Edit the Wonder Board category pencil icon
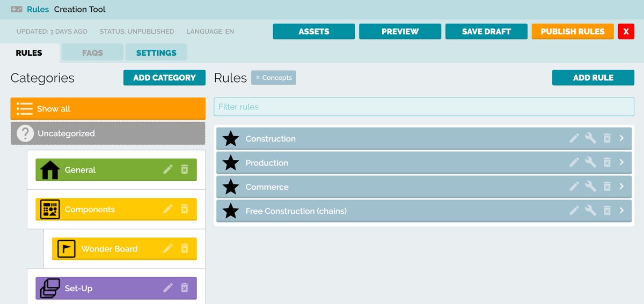The image size is (644, 304). click(x=168, y=248)
